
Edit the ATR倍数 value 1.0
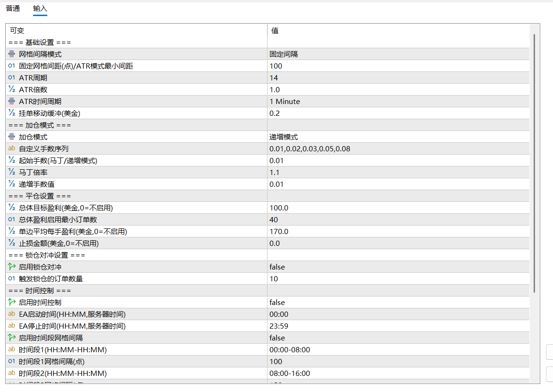pyautogui.click(x=398, y=89)
